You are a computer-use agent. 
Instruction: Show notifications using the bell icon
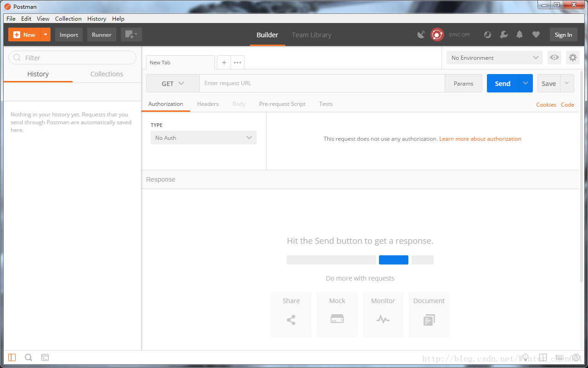click(520, 34)
